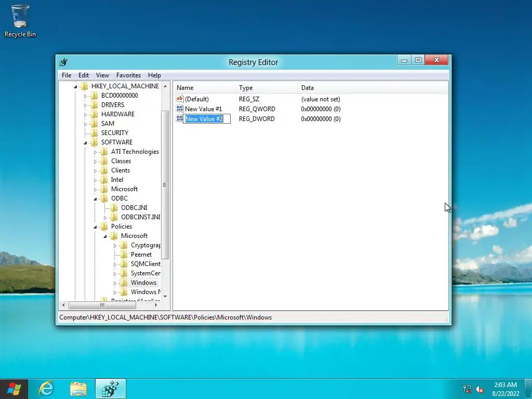Select the New Value #1 binary icon

179,109
